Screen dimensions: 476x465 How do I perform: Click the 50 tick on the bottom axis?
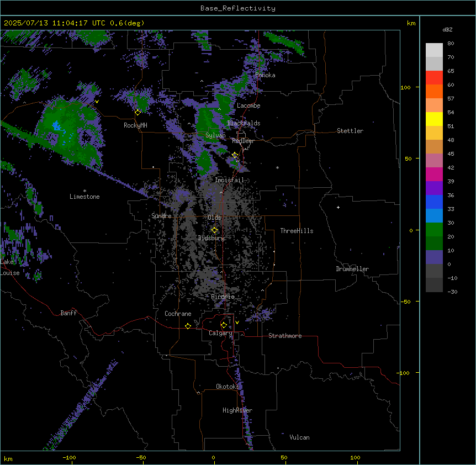(284, 457)
